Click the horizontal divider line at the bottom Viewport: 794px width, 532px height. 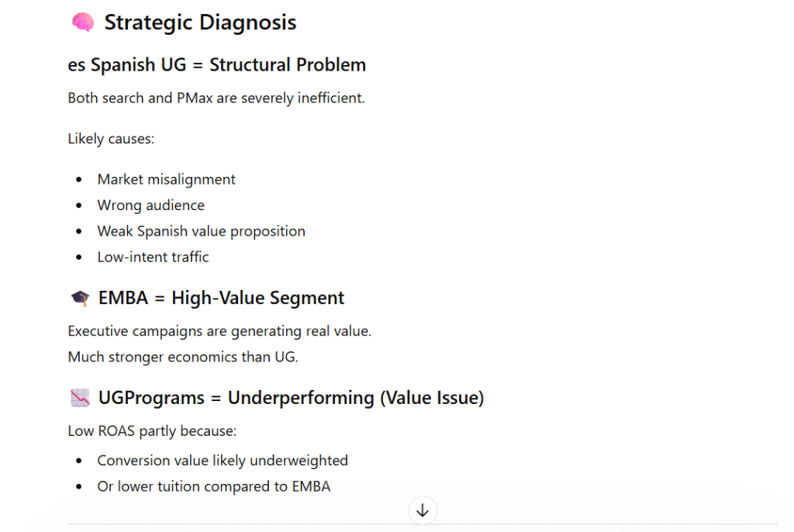click(233, 524)
